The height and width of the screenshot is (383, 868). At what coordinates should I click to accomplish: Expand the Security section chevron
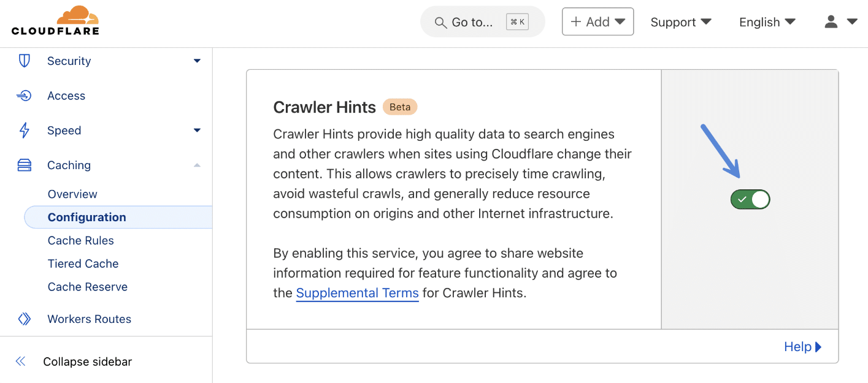click(x=197, y=61)
